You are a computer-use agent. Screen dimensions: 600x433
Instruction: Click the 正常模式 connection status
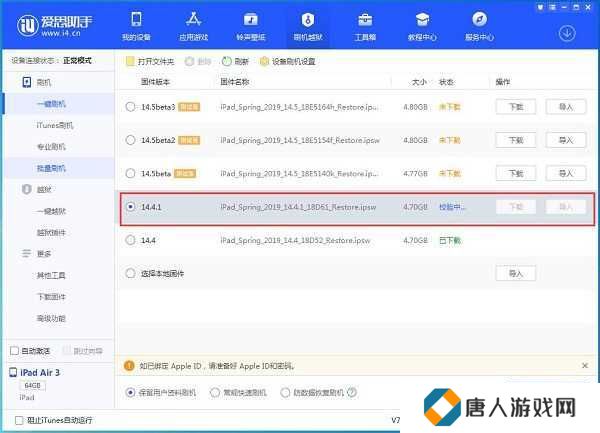[77, 60]
